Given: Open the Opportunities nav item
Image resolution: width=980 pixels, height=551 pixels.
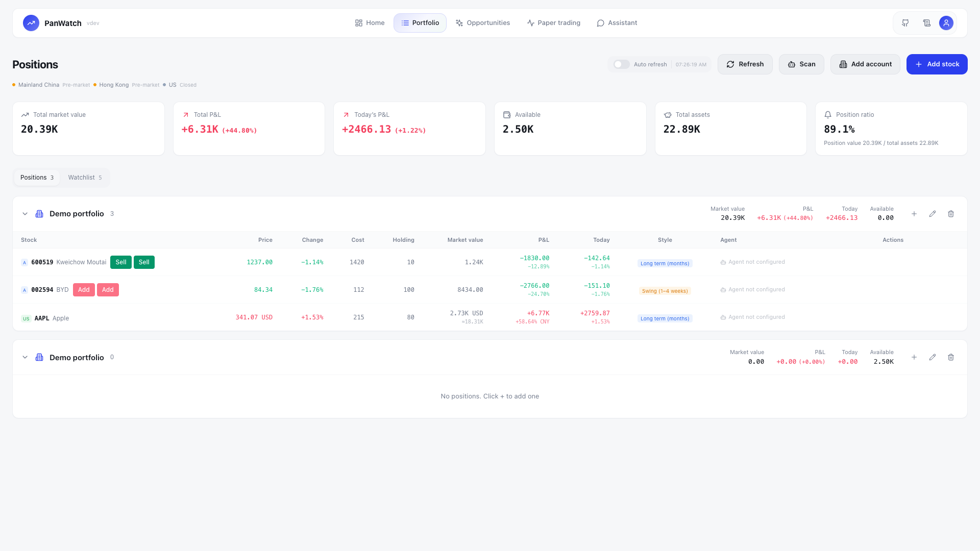Looking at the screenshot, I should click(483, 23).
